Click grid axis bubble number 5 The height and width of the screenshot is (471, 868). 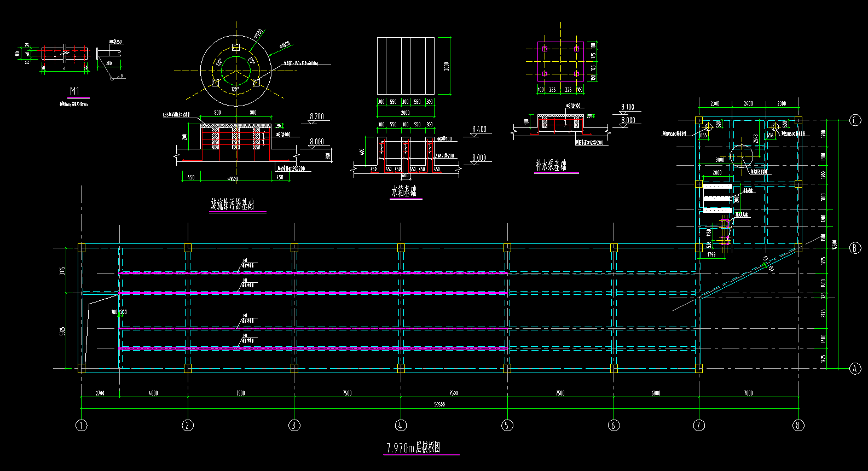pos(507,425)
